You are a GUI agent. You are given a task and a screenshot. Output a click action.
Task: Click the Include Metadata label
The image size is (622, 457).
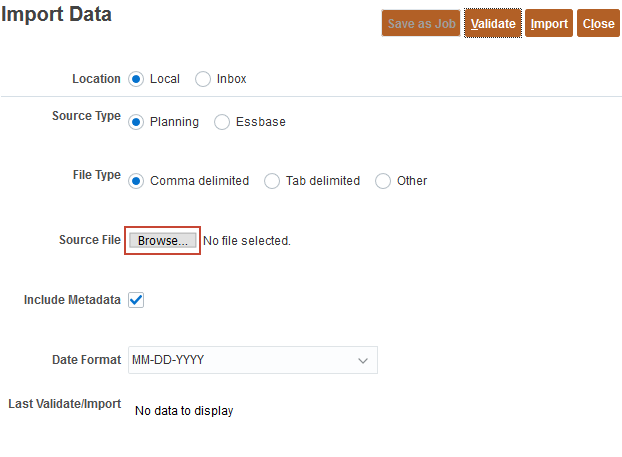(x=72, y=300)
